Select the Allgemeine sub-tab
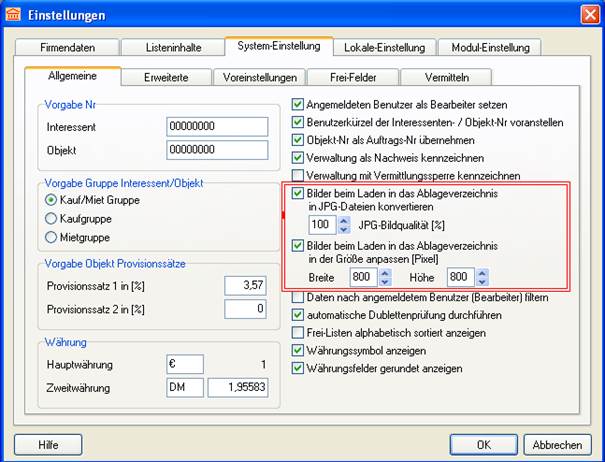The image size is (605, 462). pos(73,76)
